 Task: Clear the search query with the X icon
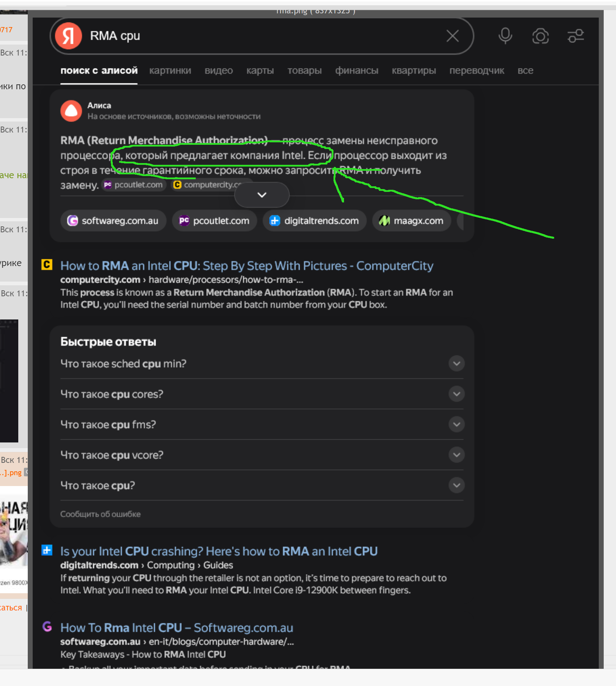pos(452,36)
